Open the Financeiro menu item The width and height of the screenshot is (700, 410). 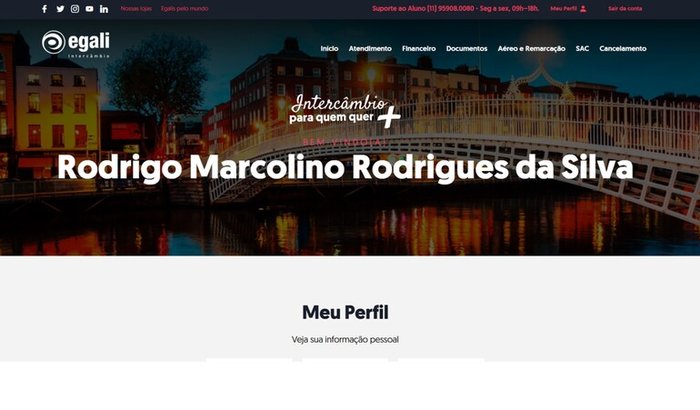[x=419, y=49]
